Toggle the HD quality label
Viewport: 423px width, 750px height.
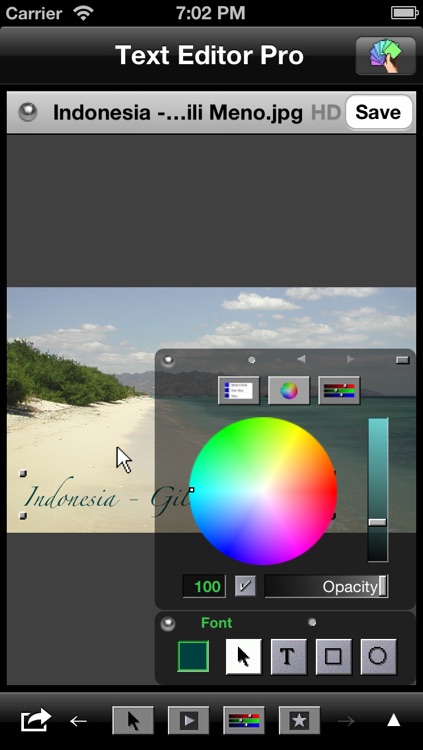coord(325,113)
